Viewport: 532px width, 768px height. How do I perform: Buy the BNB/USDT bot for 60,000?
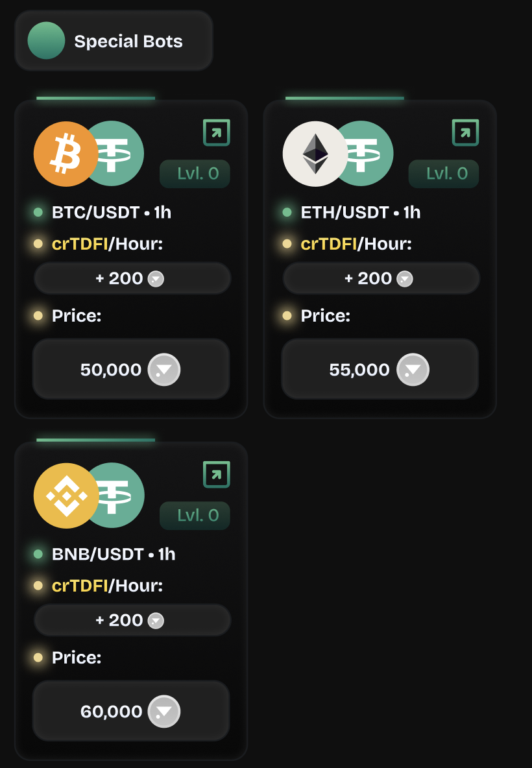coord(131,712)
